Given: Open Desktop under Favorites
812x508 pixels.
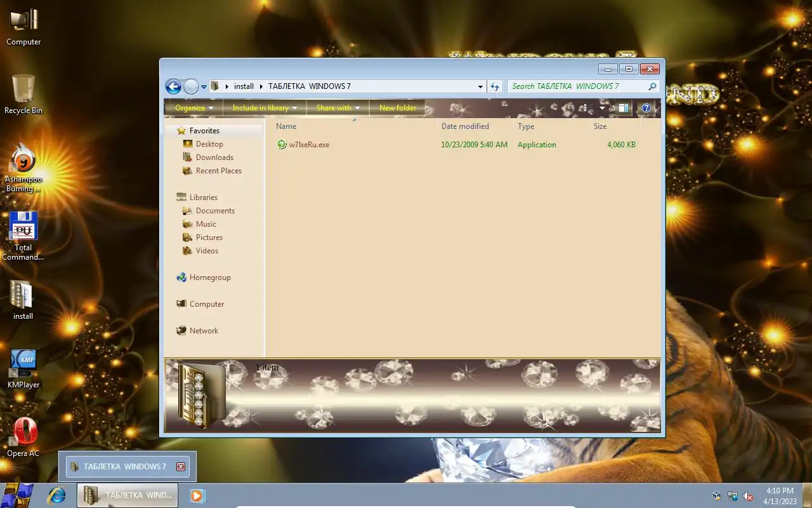Looking at the screenshot, I should 209,144.
